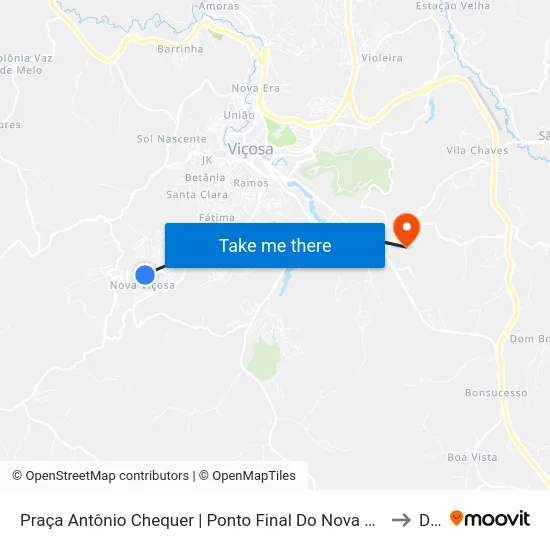Image resolution: width=550 pixels, height=550 pixels.
Task: Click the Take me there button
Action: [x=275, y=245]
